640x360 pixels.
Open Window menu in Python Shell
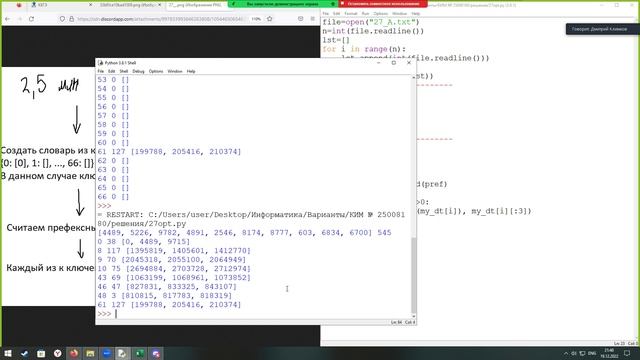(175, 71)
